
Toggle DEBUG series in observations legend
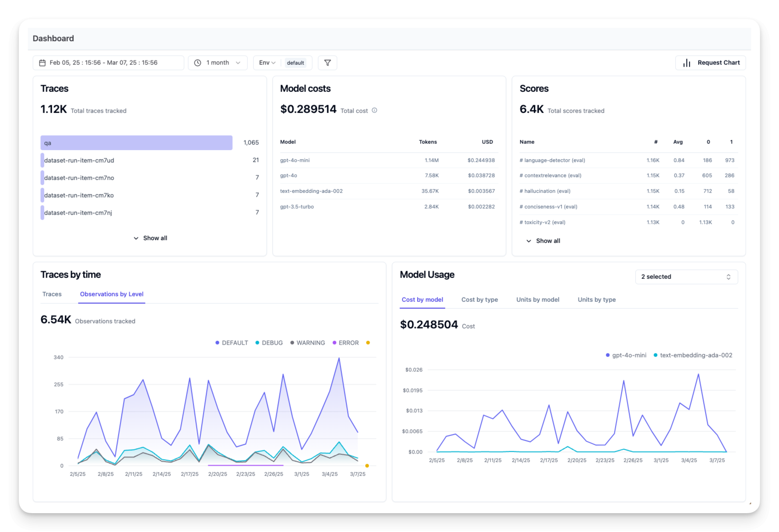[x=269, y=343]
